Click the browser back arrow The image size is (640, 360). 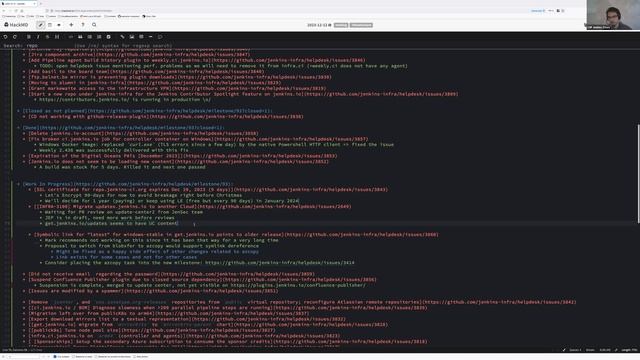[x=4, y=11]
